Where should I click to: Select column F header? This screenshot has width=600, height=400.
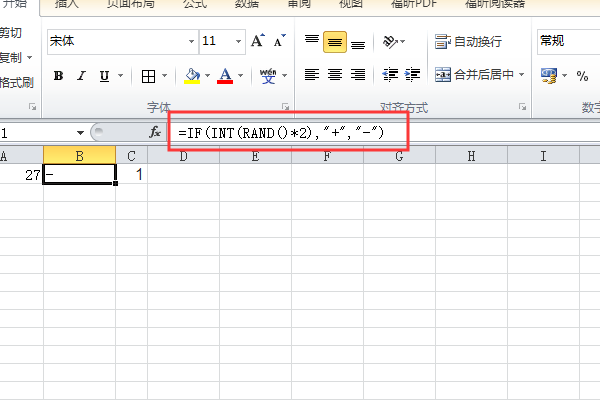tap(327, 155)
